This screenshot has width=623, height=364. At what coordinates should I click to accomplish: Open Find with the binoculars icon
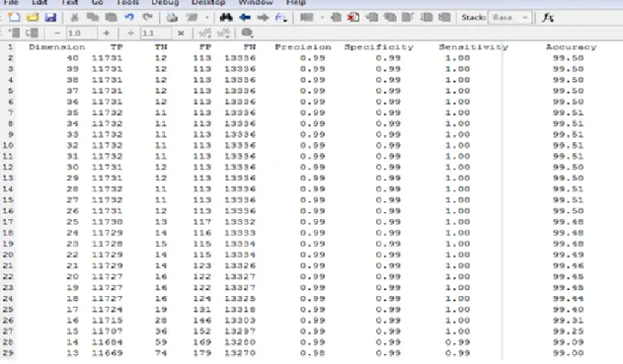(x=226, y=17)
